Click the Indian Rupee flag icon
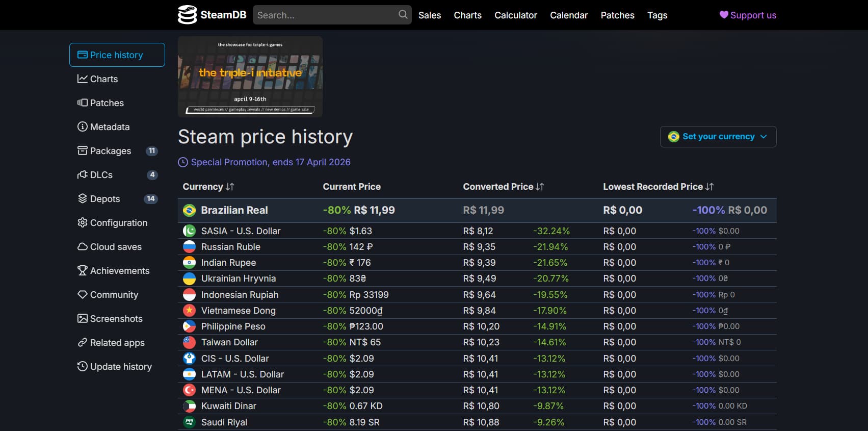Viewport: 868px width, 431px height. pyautogui.click(x=189, y=263)
